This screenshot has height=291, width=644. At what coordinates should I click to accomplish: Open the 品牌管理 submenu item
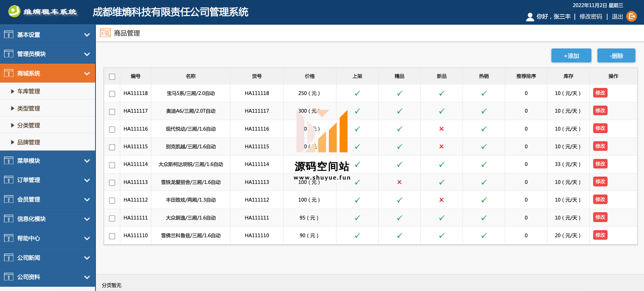48,142
